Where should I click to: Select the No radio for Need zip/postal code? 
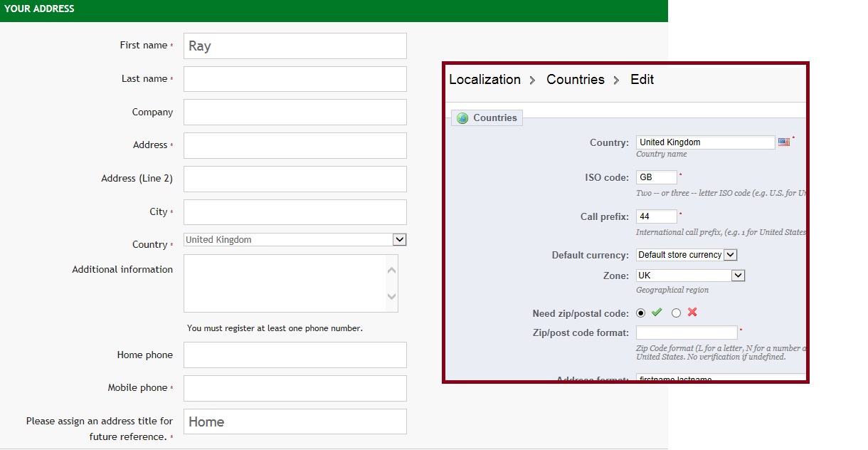[x=676, y=313]
